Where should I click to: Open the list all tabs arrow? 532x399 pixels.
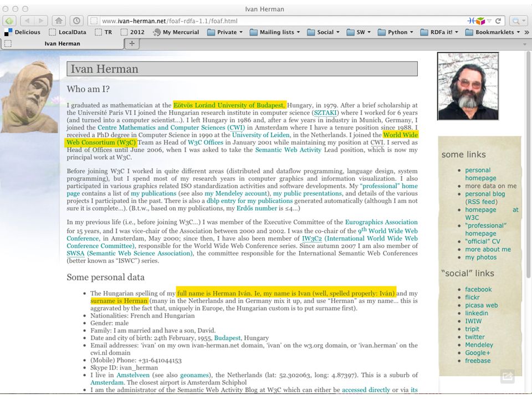(525, 44)
